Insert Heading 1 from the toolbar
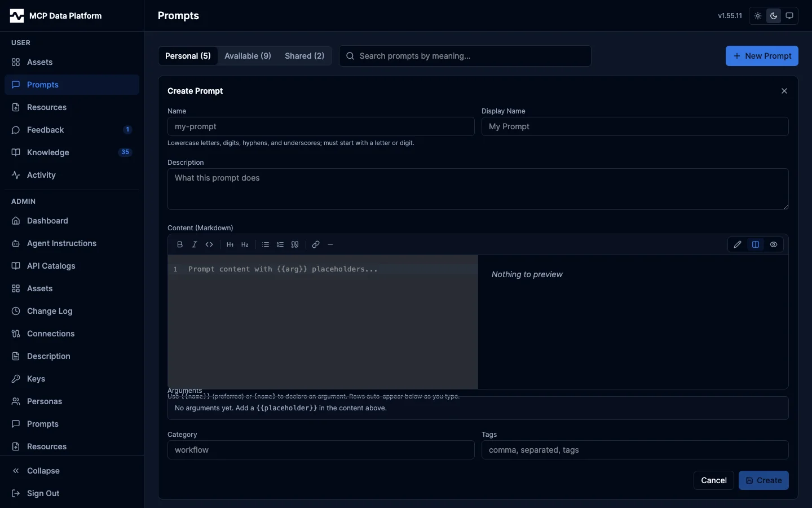The image size is (812, 508). click(x=230, y=244)
